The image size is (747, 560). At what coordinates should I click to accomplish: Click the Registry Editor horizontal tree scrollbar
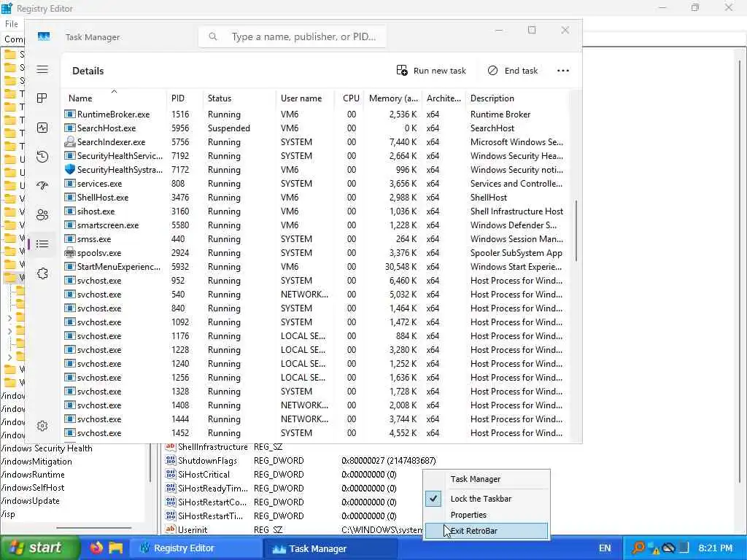click(x=93, y=528)
